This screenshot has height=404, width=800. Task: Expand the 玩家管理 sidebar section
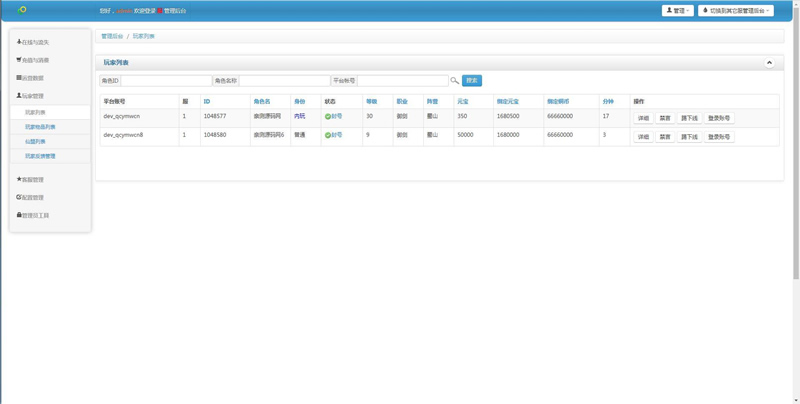pos(31,96)
